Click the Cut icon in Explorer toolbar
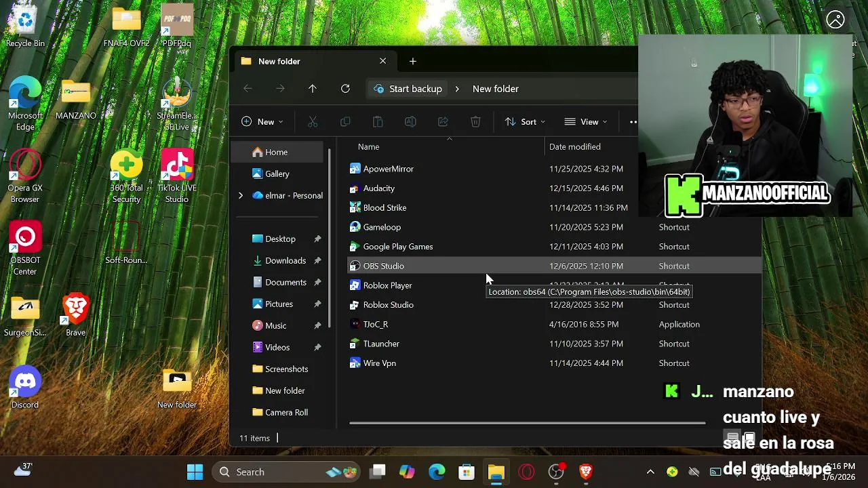This screenshot has height=488, width=868. (313, 122)
